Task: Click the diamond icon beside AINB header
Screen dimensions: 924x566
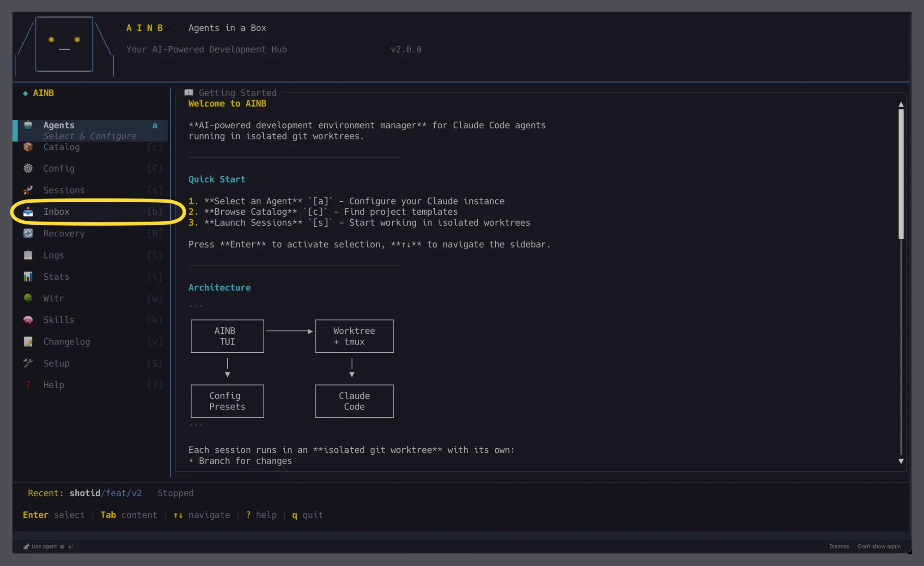Action: [x=25, y=93]
